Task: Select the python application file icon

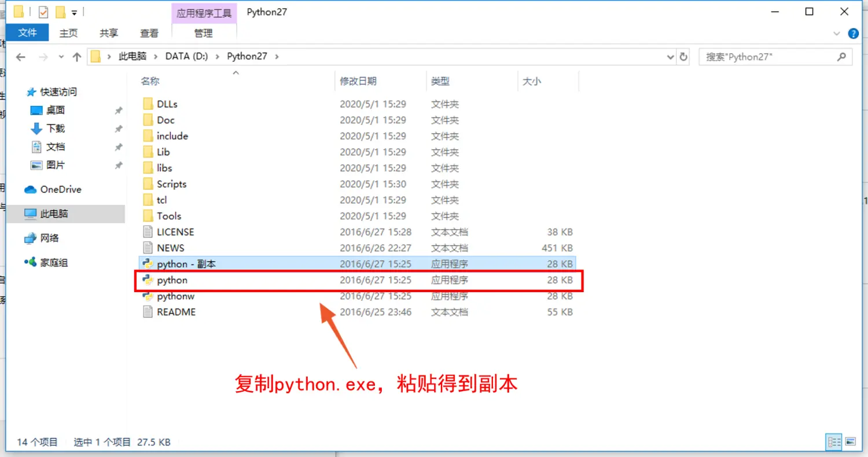Action: (x=148, y=280)
